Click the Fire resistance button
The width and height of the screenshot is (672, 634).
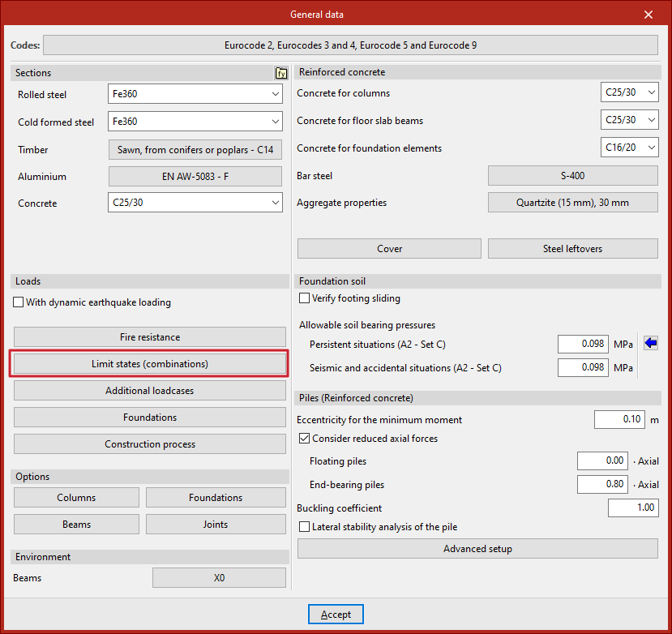pyautogui.click(x=150, y=337)
